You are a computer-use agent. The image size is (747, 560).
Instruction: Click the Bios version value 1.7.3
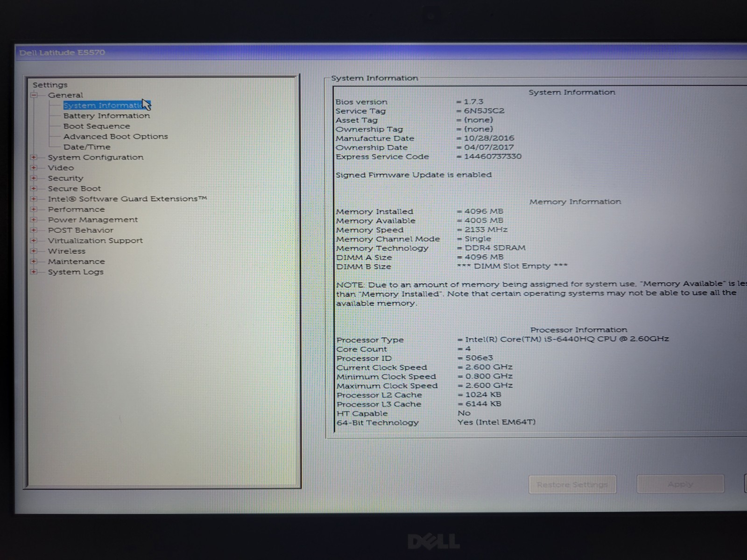[473, 102]
